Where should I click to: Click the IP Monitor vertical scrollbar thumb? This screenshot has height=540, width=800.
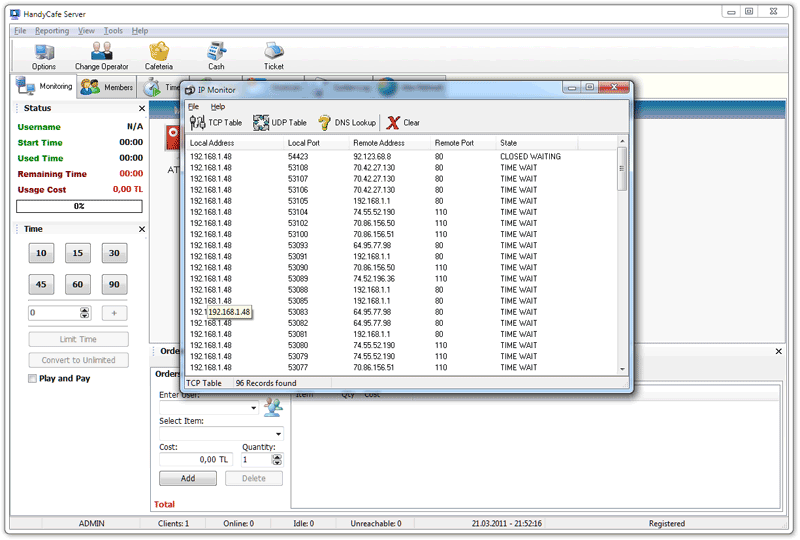tap(622, 169)
